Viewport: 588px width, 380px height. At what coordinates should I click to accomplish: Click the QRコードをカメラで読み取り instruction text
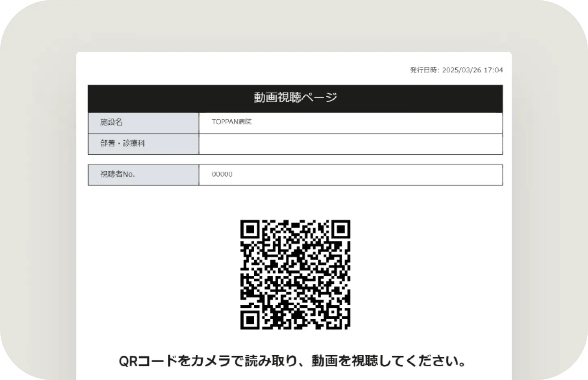tap(292, 361)
